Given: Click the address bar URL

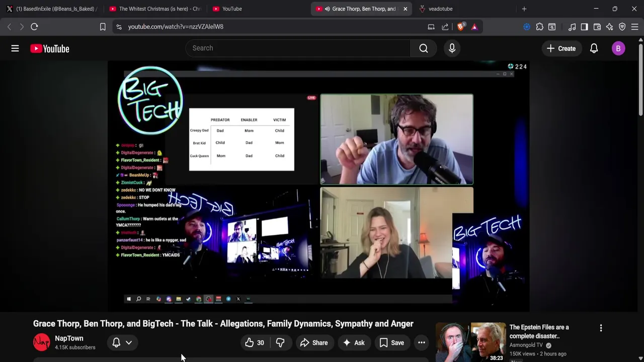Looking at the screenshot, I should 176,27.
